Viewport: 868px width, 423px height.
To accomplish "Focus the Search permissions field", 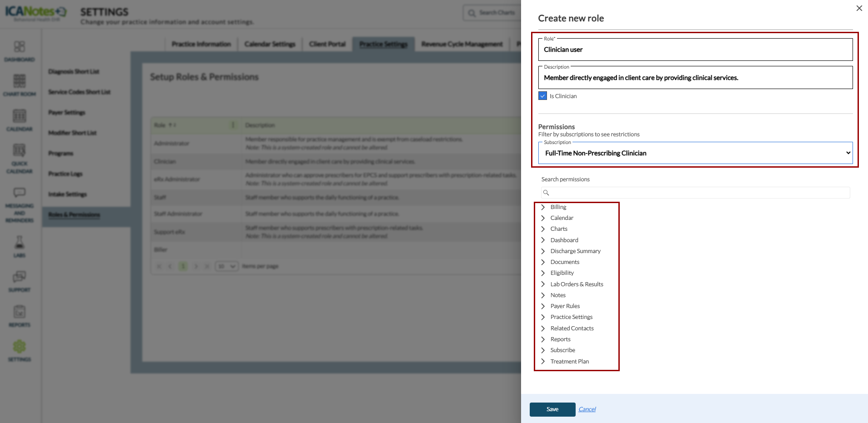I will [x=695, y=193].
